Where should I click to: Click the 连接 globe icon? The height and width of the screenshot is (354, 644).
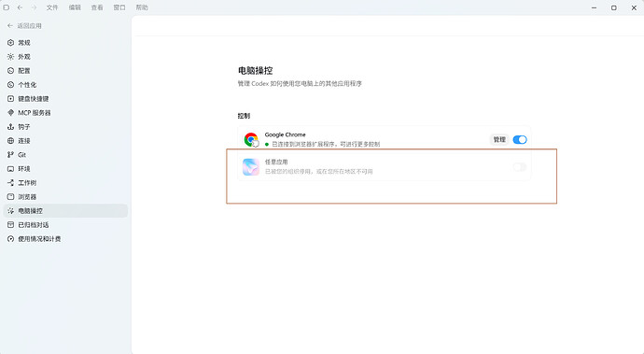pyautogui.click(x=10, y=141)
